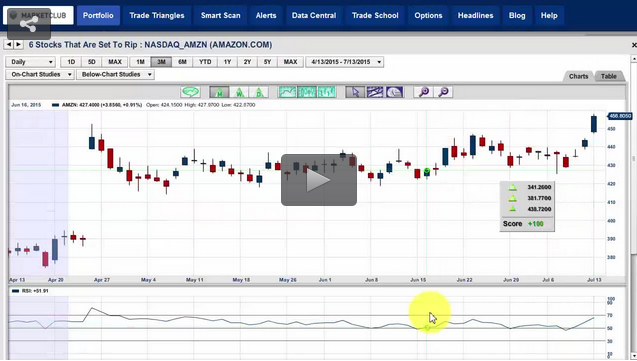Open the Daily interval dropdown
This screenshot has height=361, width=637.
point(30,62)
